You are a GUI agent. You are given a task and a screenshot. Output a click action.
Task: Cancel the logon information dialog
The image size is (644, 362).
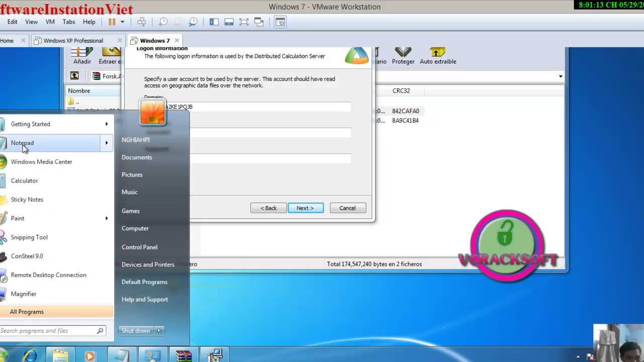point(348,208)
